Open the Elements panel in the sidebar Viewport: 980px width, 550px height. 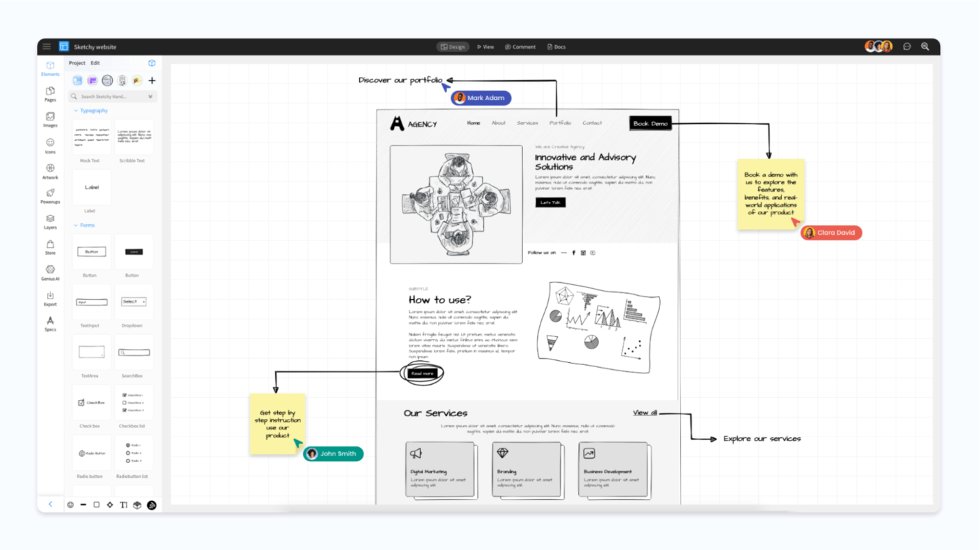point(50,69)
